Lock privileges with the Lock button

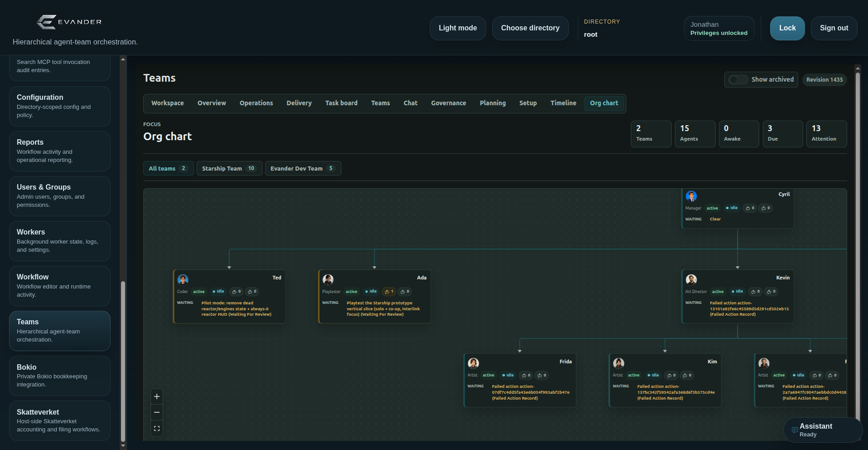[x=787, y=28]
